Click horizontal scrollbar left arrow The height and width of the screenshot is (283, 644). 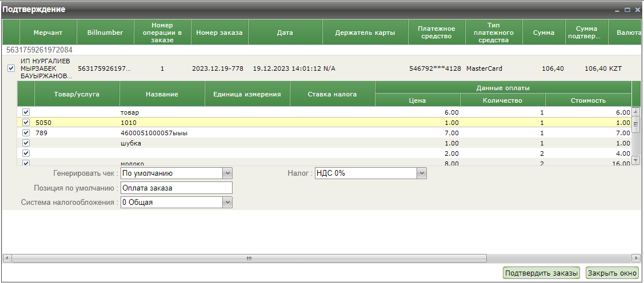click(x=7, y=258)
